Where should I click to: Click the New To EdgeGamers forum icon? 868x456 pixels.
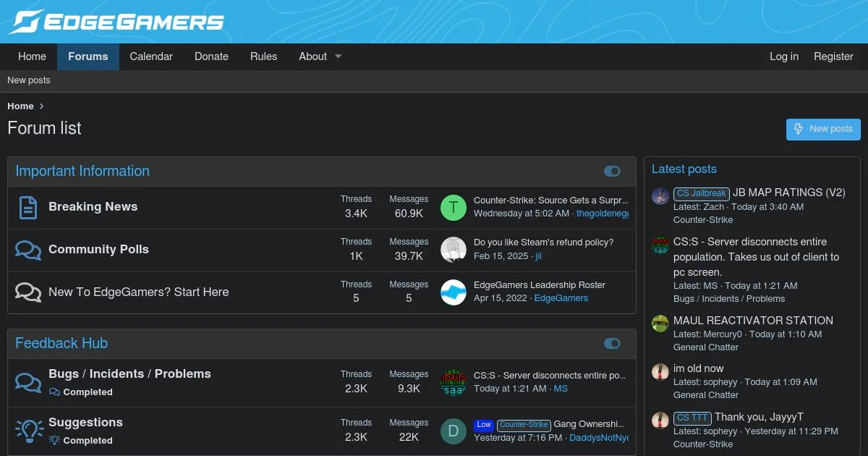click(27, 292)
